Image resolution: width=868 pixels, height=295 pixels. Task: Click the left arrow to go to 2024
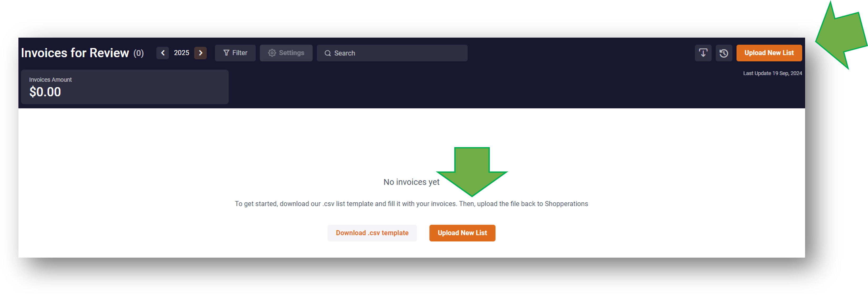162,53
